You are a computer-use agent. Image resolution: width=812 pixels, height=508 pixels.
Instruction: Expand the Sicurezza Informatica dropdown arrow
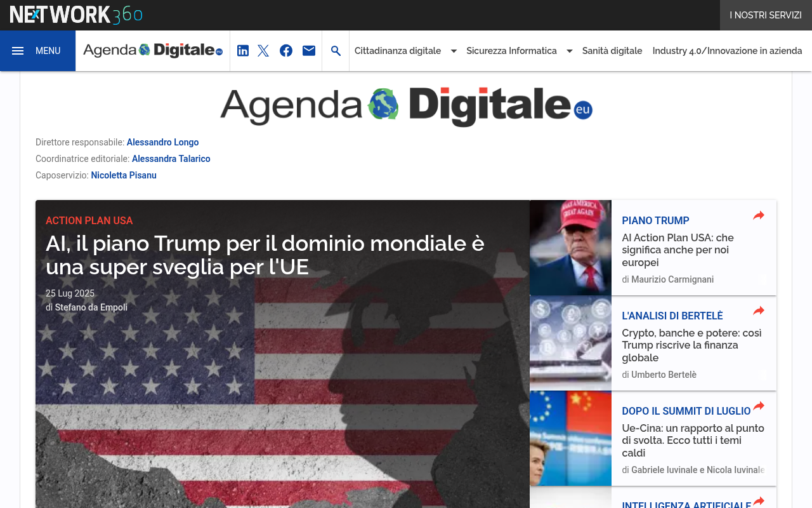click(569, 51)
